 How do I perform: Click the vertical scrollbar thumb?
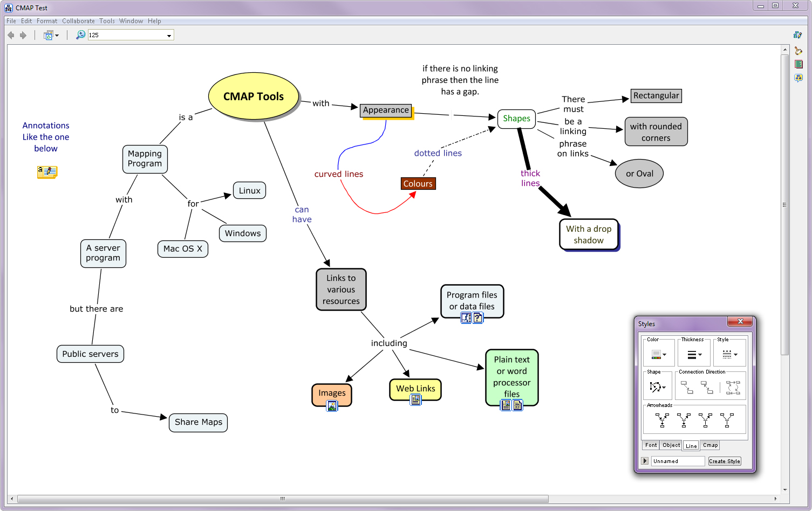coord(784,204)
